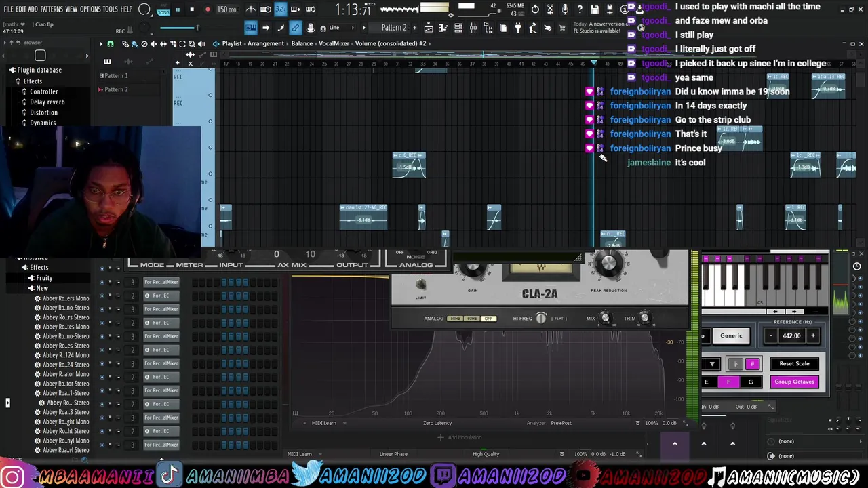This screenshot has height=488, width=868.
Task: Open the content library cart icon
Action: click(562, 28)
